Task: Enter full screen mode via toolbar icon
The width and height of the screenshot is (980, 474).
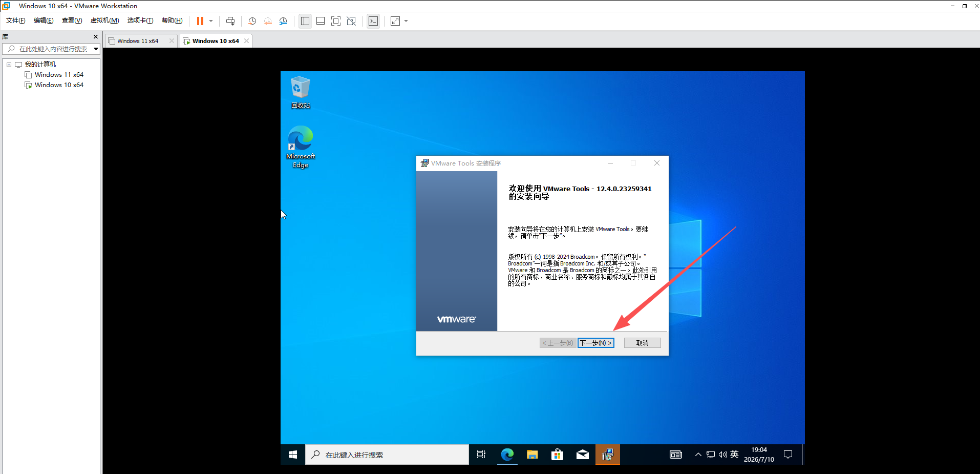Action: point(336,21)
